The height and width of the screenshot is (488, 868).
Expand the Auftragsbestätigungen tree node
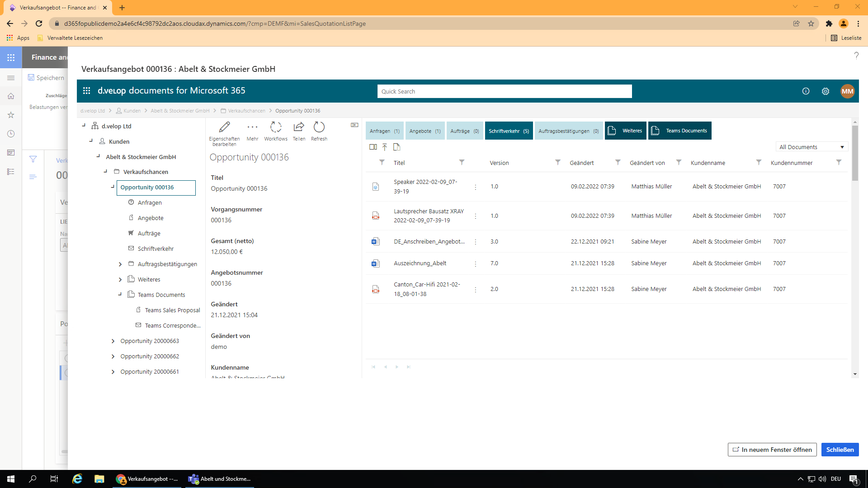[120, 264]
